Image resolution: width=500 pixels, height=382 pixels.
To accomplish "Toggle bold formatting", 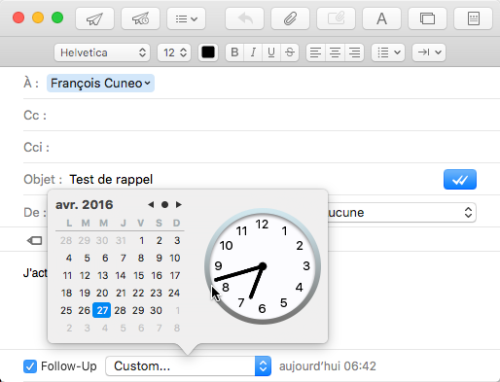I will tap(235, 52).
